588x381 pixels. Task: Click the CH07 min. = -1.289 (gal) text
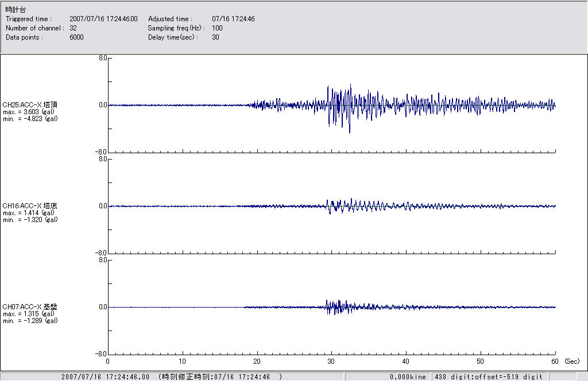(x=30, y=320)
